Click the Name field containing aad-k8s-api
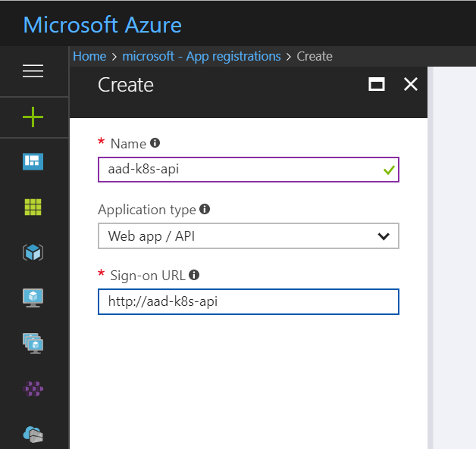 (x=239, y=170)
